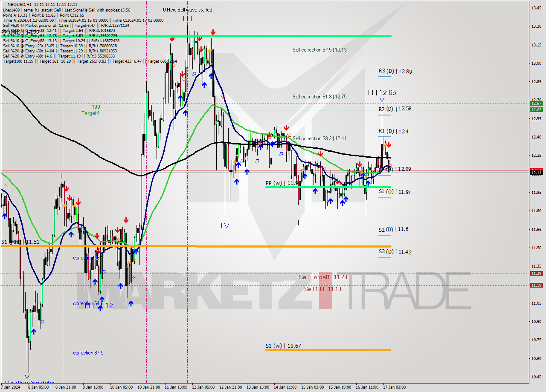Select the 'Target100: 11.19 | Target 161' line
Screen dimensions: 546x392
(90, 61)
